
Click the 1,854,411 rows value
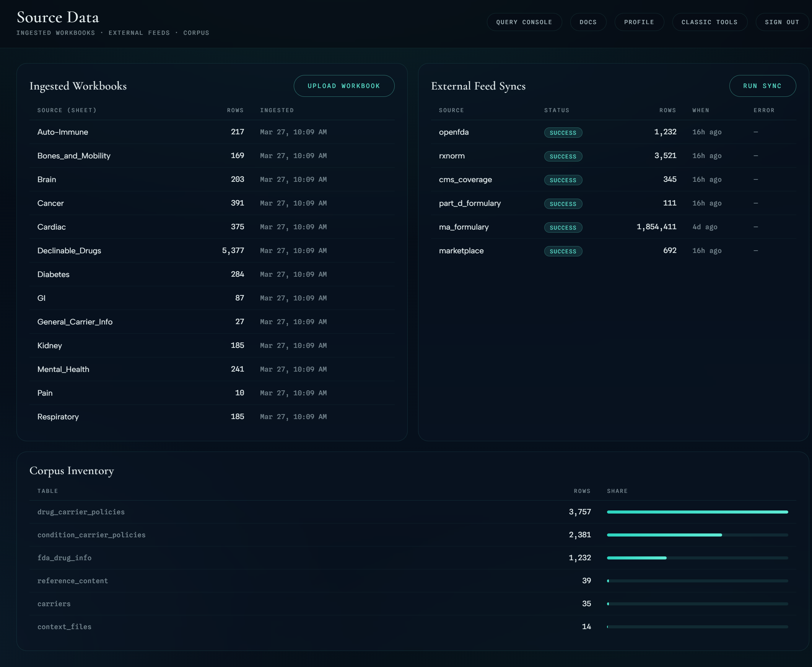(656, 227)
